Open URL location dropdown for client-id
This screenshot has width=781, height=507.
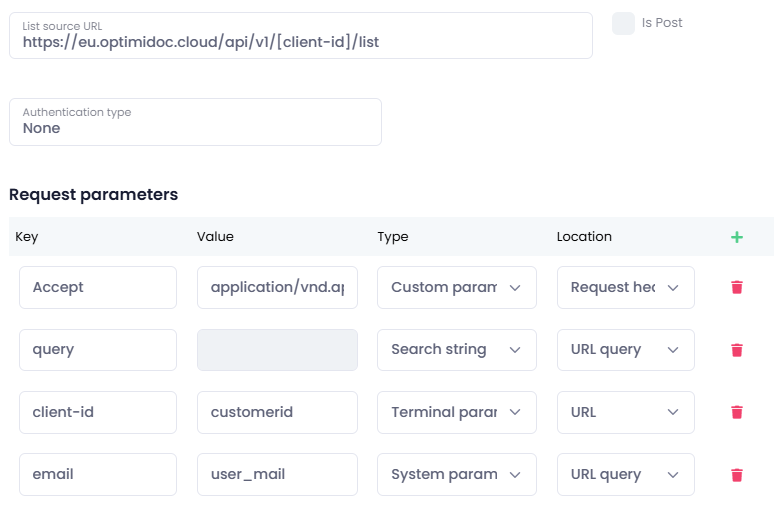pyautogui.click(x=625, y=412)
